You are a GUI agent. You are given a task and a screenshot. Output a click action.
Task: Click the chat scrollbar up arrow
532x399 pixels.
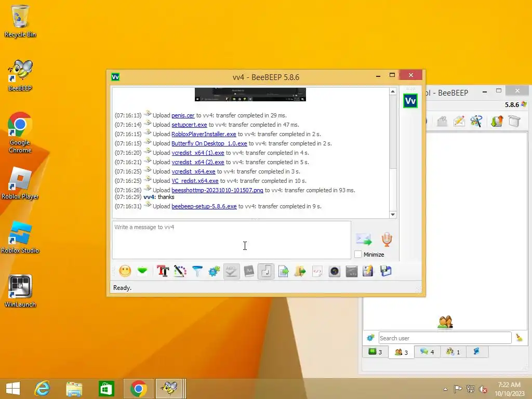393,91
